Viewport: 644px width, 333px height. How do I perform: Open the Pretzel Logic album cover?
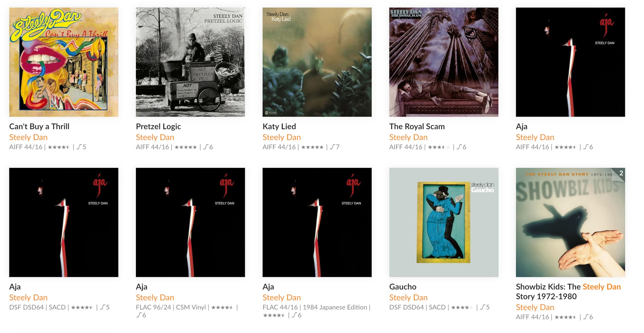190,62
